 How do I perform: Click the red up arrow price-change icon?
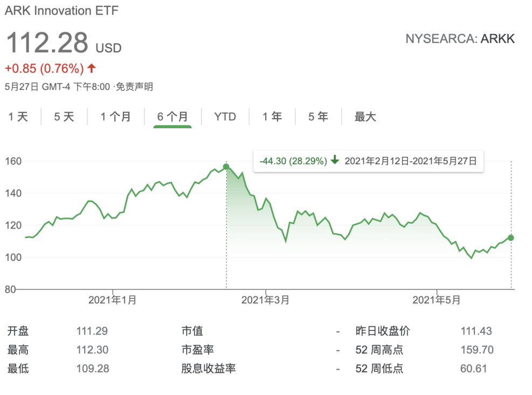point(92,68)
